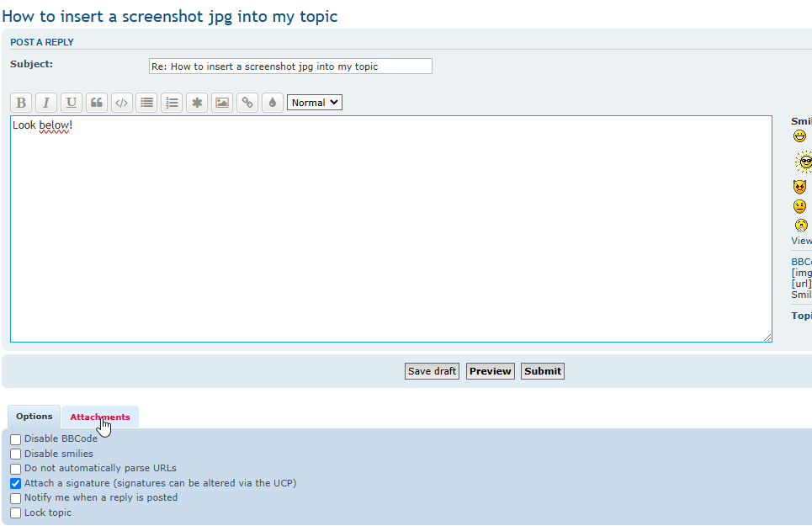The image size is (812, 526).
Task: Insert a quote block
Action: click(x=97, y=103)
